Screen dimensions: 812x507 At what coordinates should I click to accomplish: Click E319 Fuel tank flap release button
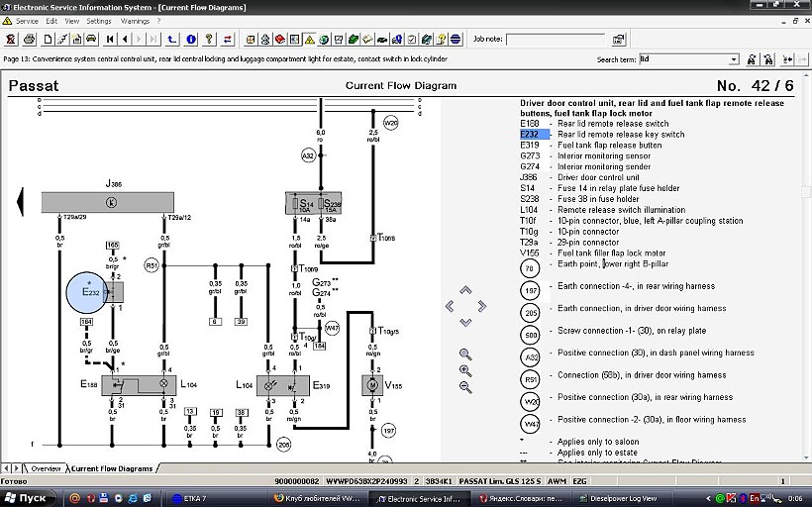pos(591,145)
